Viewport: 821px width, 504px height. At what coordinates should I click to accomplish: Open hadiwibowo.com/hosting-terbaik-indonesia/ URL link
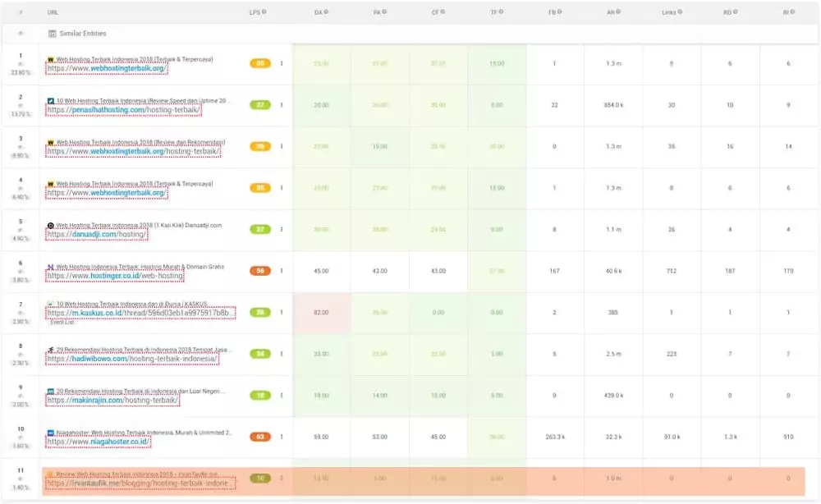[x=132, y=359]
